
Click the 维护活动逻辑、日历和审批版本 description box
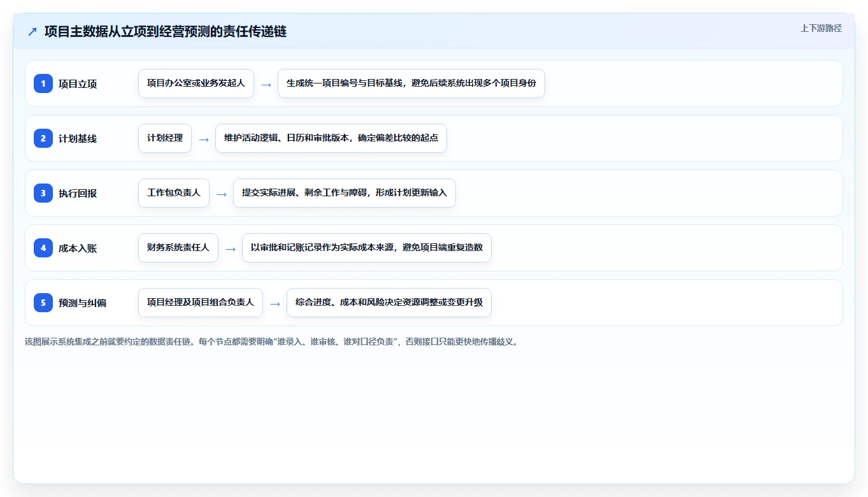(331, 138)
